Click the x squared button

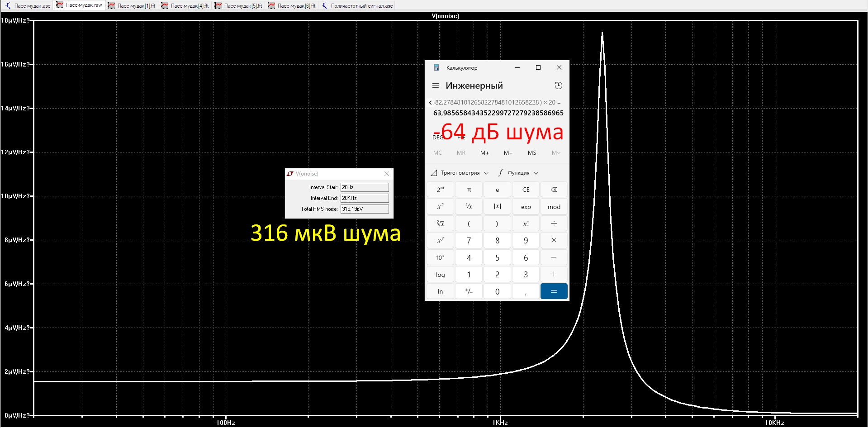pos(440,207)
